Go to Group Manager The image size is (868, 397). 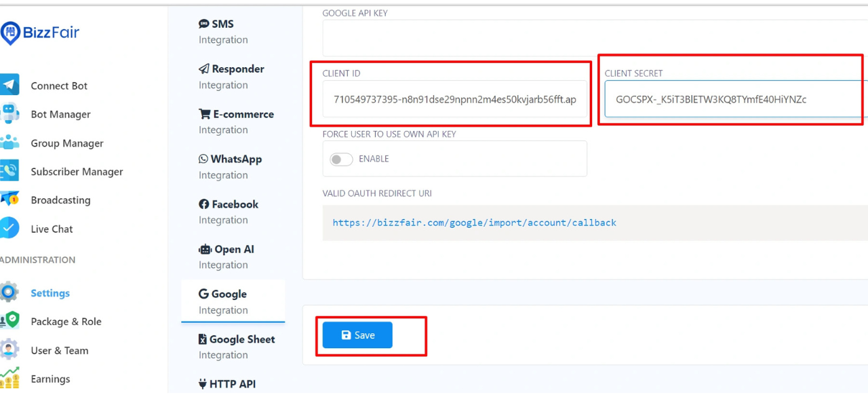pyautogui.click(x=67, y=143)
